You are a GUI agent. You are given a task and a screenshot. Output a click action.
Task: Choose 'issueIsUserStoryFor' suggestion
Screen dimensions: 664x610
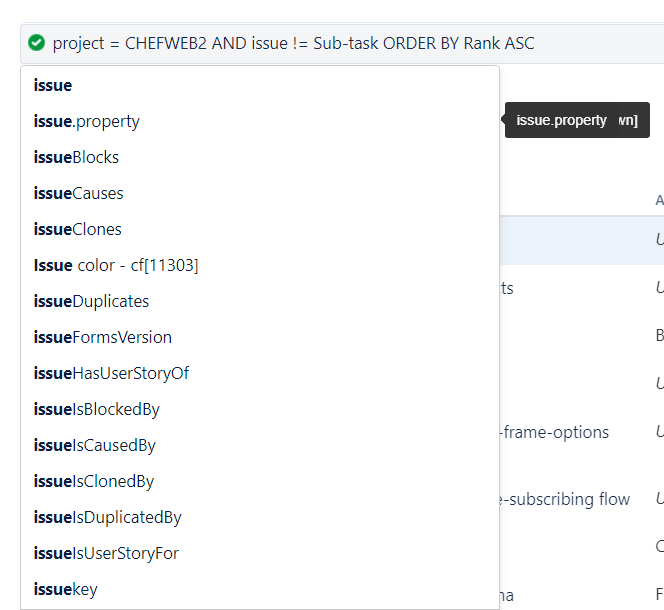[260, 553]
